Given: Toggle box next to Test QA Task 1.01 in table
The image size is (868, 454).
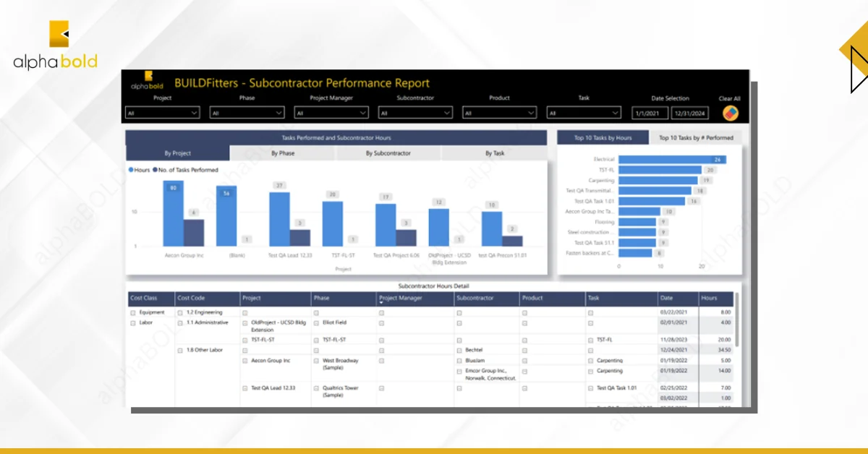Looking at the screenshot, I should pos(591,388).
